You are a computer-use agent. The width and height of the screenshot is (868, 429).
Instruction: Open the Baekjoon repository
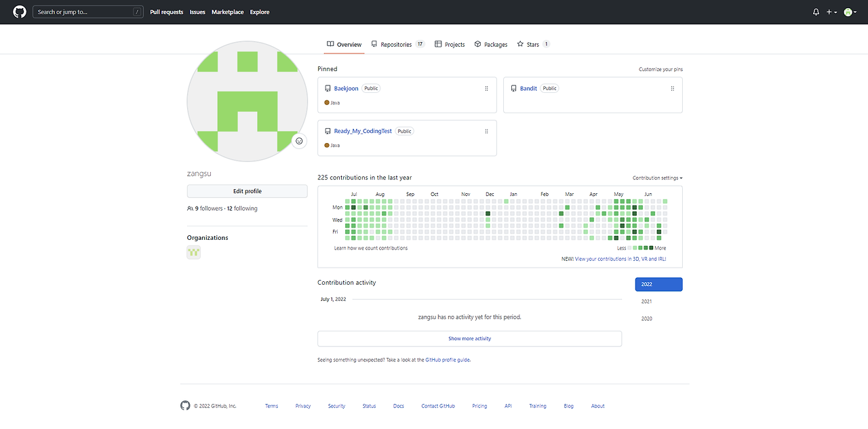pyautogui.click(x=347, y=89)
